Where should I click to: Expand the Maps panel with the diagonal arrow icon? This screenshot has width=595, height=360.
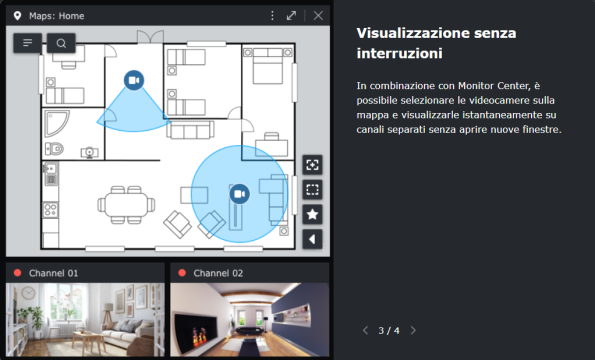(x=291, y=16)
